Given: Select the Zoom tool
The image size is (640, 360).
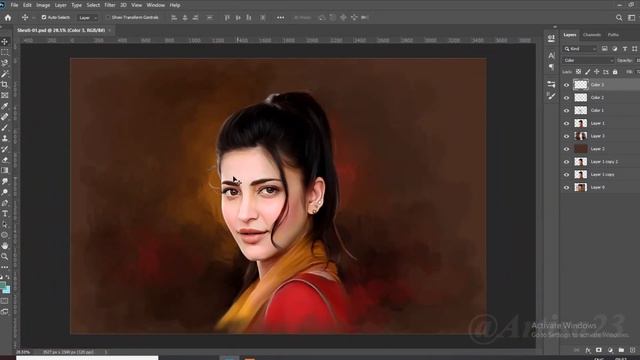Looking at the screenshot, I should pos(5,256).
